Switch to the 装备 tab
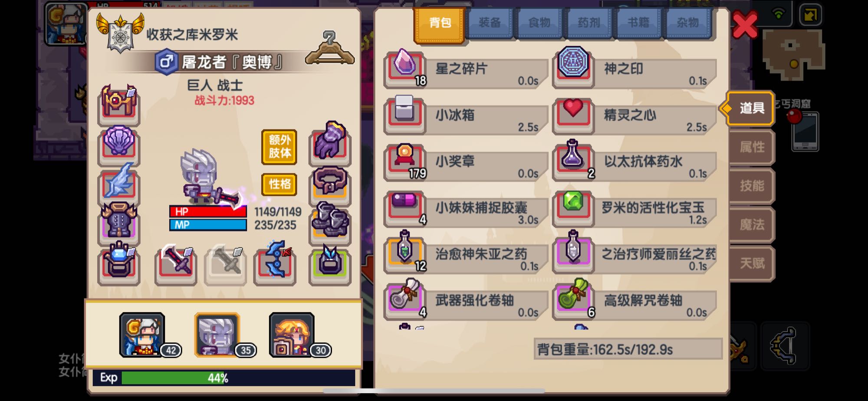This screenshot has width=868, height=401. [490, 23]
